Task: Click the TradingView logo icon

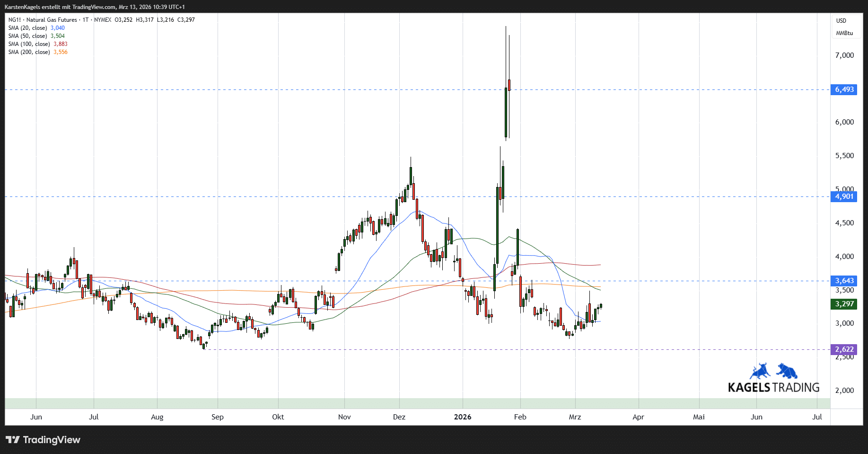Action: [13, 440]
